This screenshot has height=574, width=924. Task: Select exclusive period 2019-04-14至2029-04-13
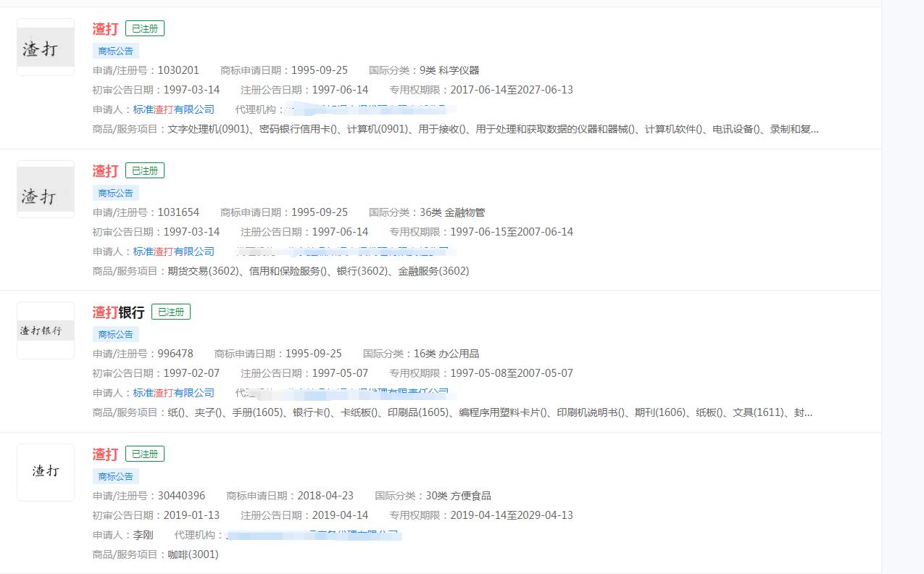(512, 515)
